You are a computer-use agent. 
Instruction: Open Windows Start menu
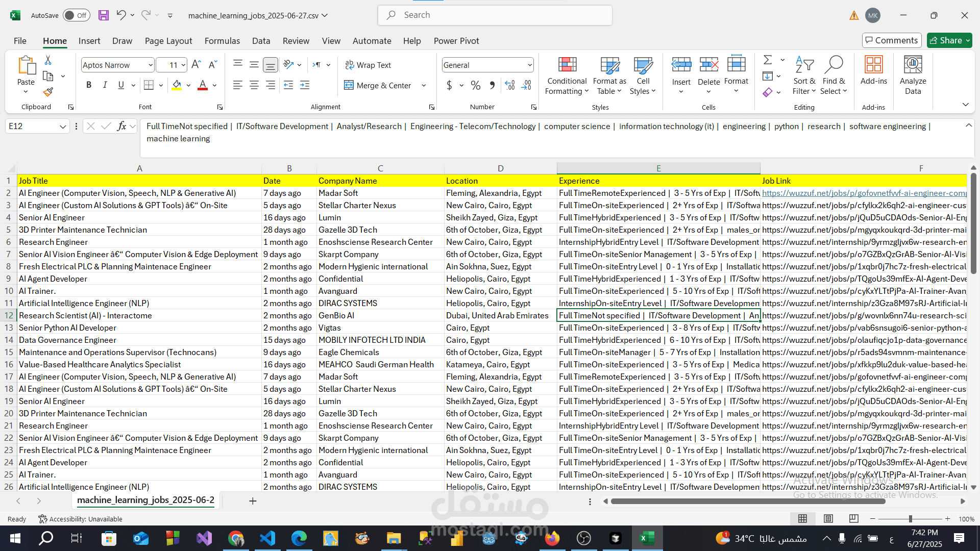[x=15, y=538]
